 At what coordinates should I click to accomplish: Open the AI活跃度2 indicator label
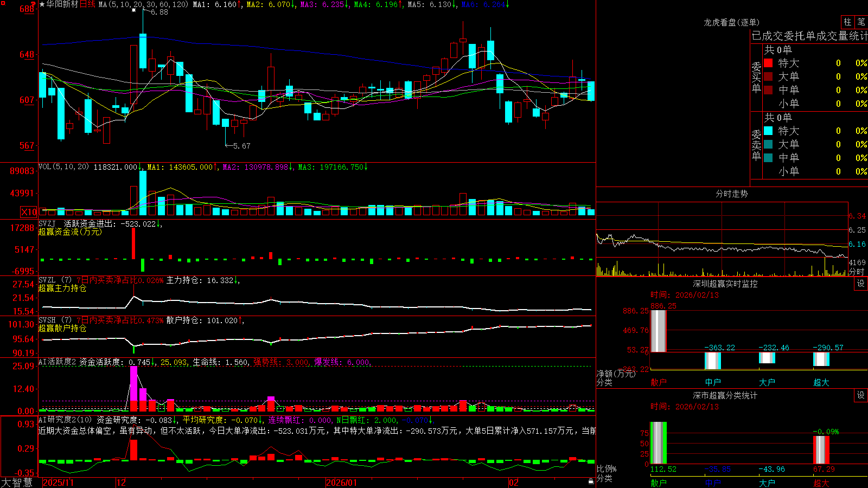58,362
